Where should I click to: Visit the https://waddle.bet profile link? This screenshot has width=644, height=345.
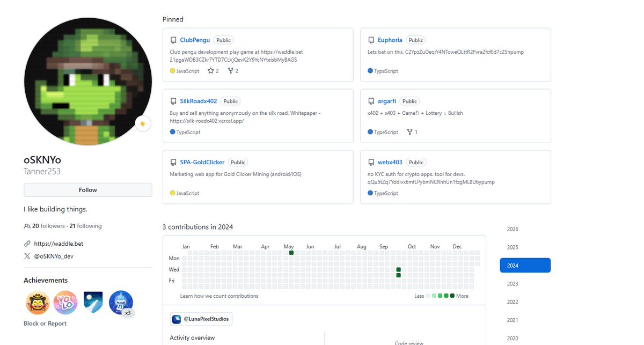[x=58, y=244]
